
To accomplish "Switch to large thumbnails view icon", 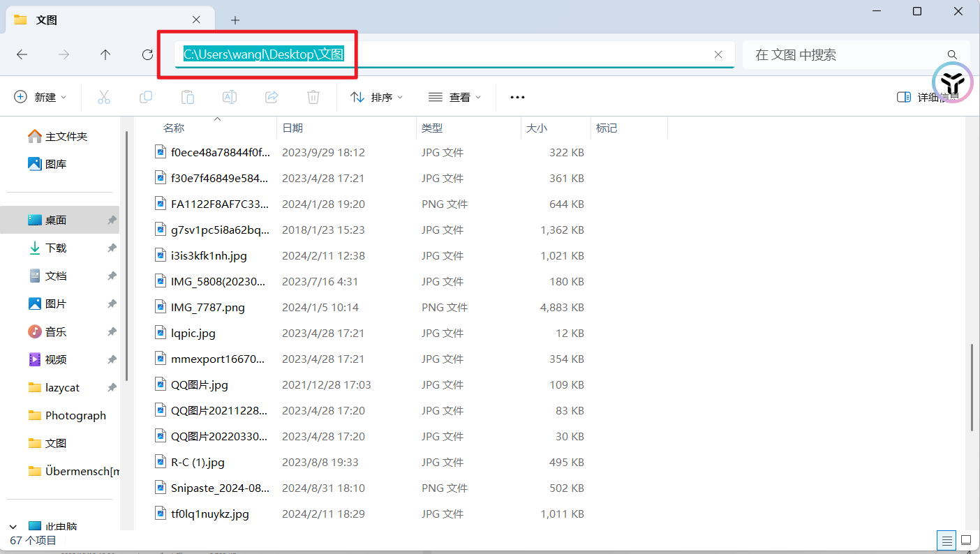I will tap(966, 540).
